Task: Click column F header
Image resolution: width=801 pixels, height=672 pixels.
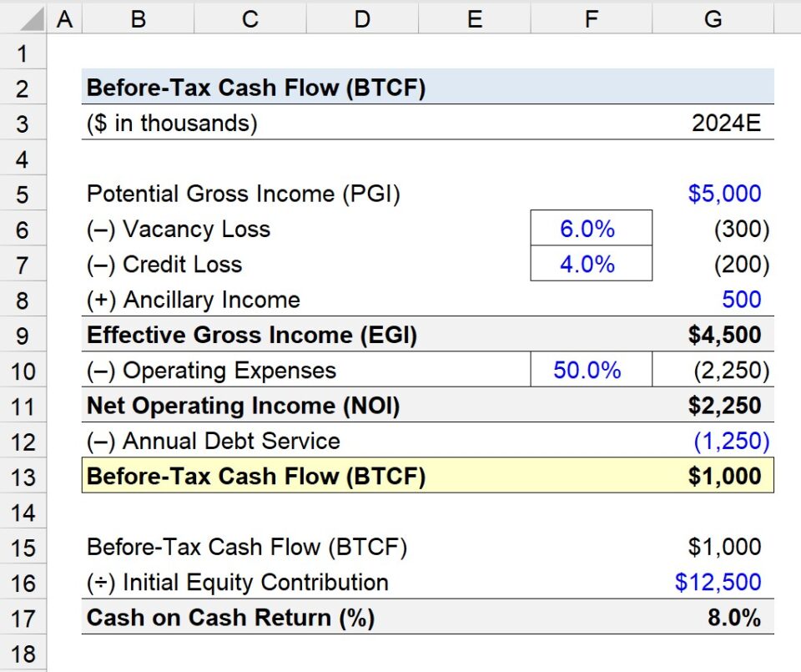Action: point(591,17)
